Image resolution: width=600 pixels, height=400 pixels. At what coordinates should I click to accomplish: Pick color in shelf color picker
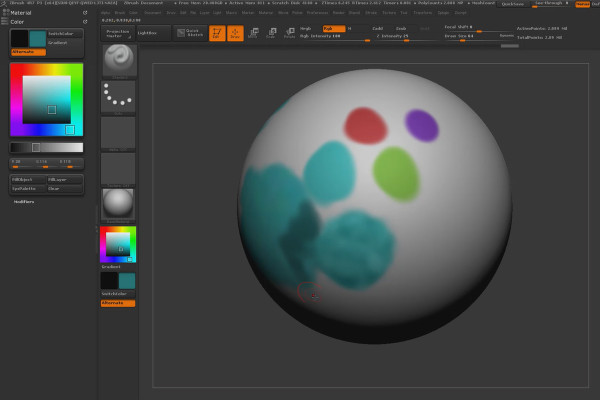[118, 244]
